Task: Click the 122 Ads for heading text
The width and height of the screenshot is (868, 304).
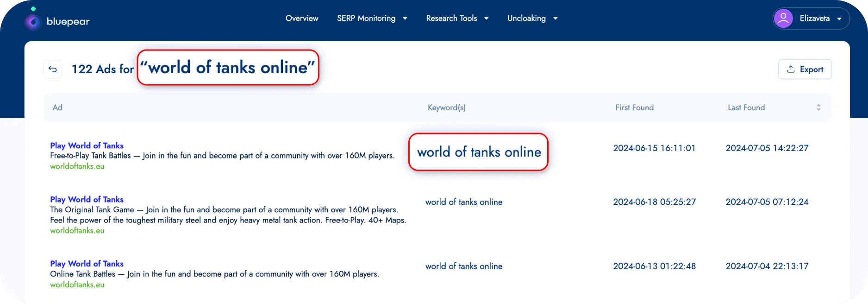Action: pyautogui.click(x=103, y=69)
